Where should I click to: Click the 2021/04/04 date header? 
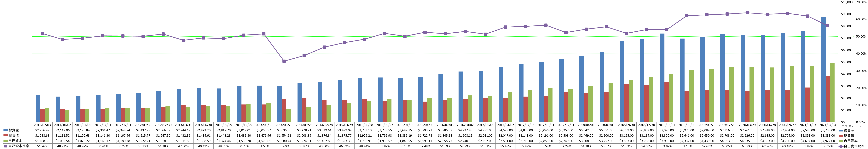pyautogui.click(x=828, y=125)
